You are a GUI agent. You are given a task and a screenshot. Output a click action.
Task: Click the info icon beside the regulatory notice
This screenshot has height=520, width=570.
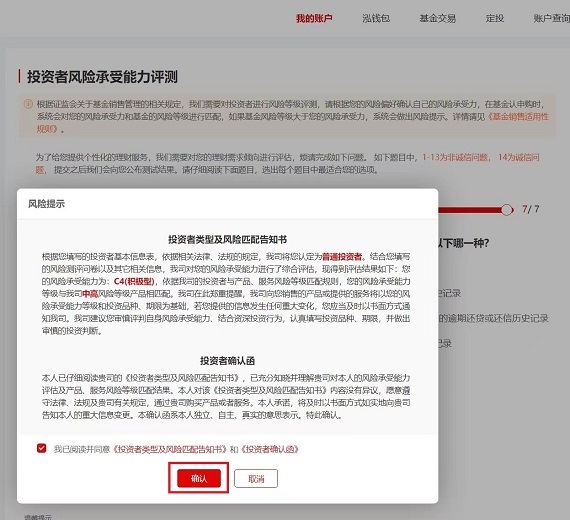(28, 104)
